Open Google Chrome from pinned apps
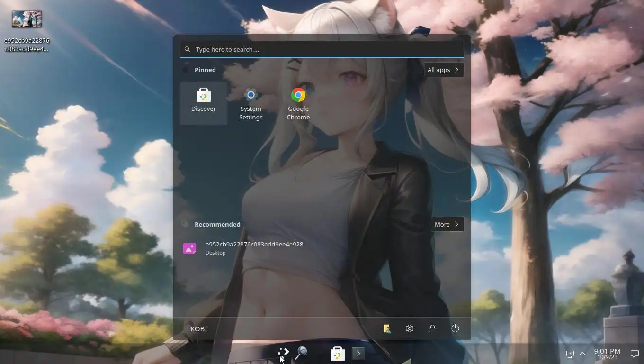Image resolution: width=644 pixels, height=364 pixels. 298,102
